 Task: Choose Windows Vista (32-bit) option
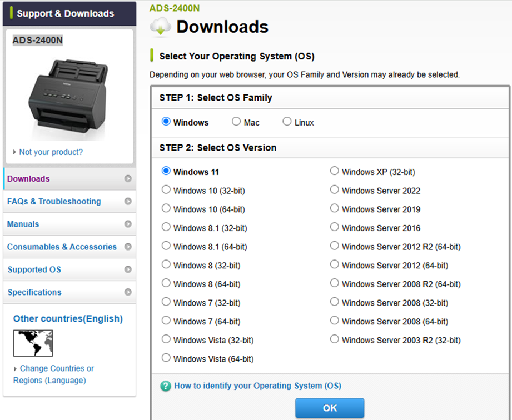166,339
